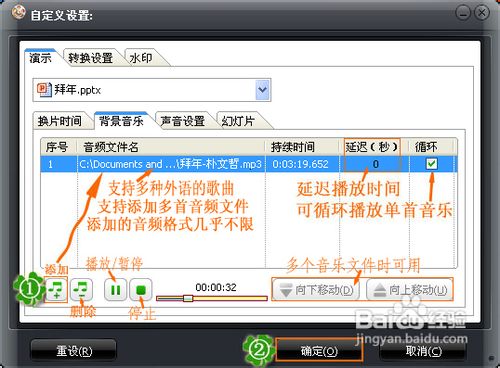Viewport: 500px width, 368px height.
Task: Open the 换片时间 tab
Action: tap(59, 121)
